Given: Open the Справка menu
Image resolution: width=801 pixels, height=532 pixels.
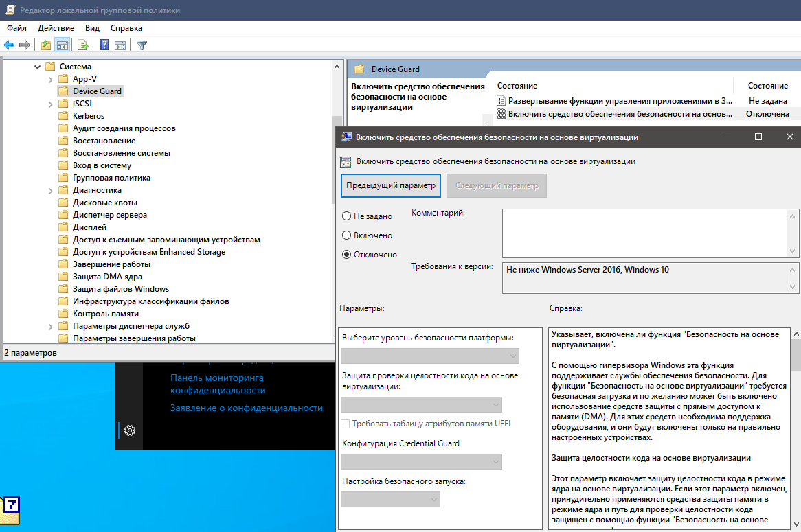Looking at the screenshot, I should pyautogui.click(x=126, y=28).
